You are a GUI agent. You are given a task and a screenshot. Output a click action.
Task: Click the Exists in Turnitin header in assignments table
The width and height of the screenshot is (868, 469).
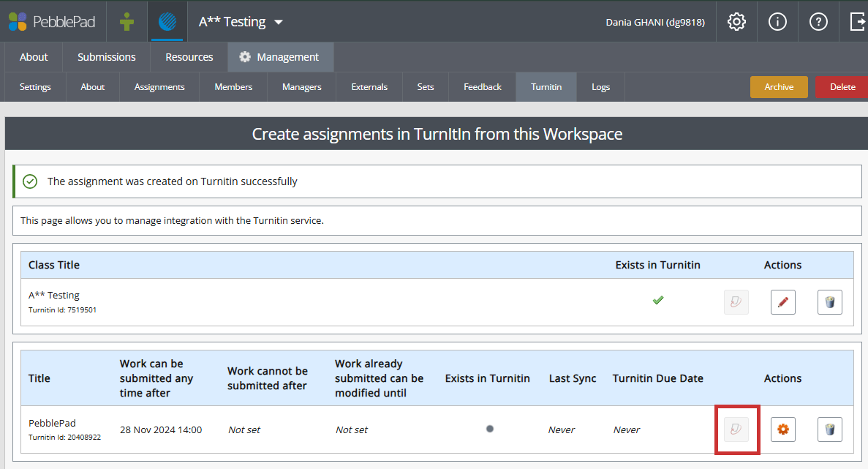click(487, 378)
